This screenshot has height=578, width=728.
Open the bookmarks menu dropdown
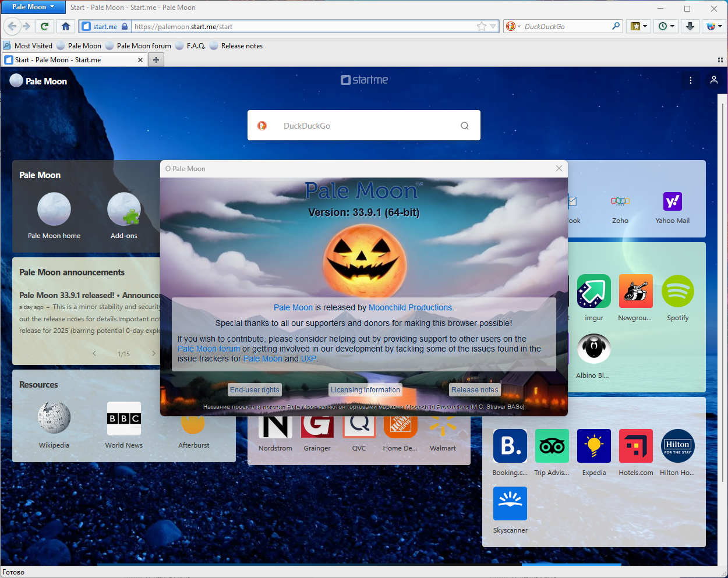click(x=639, y=26)
